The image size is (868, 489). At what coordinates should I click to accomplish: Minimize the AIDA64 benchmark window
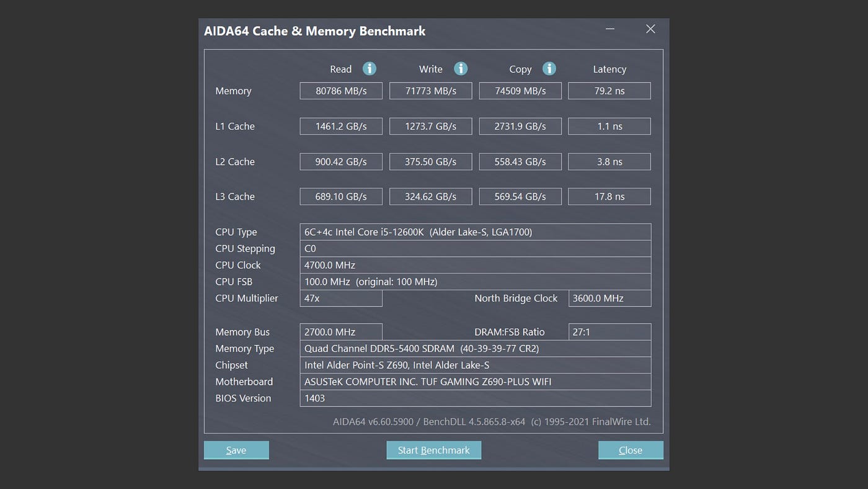(x=611, y=29)
